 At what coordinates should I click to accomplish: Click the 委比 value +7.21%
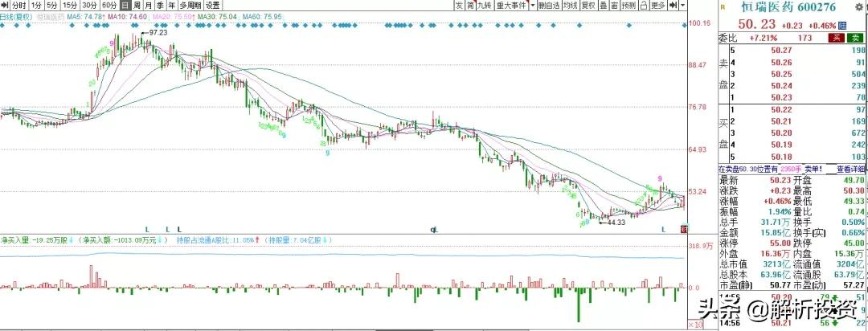pos(764,39)
